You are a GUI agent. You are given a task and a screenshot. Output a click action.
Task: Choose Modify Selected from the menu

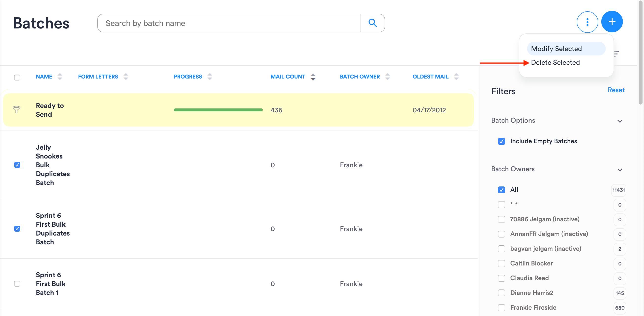coord(556,49)
